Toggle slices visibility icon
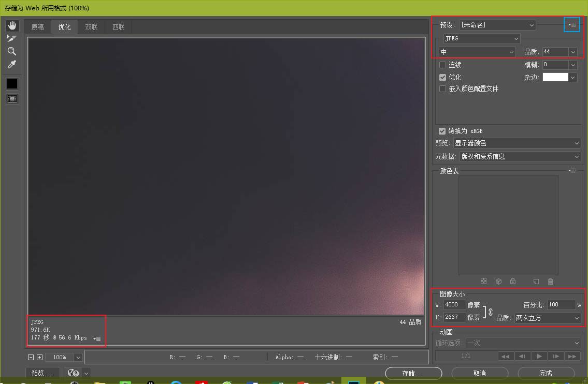The image size is (588, 384). [x=12, y=99]
